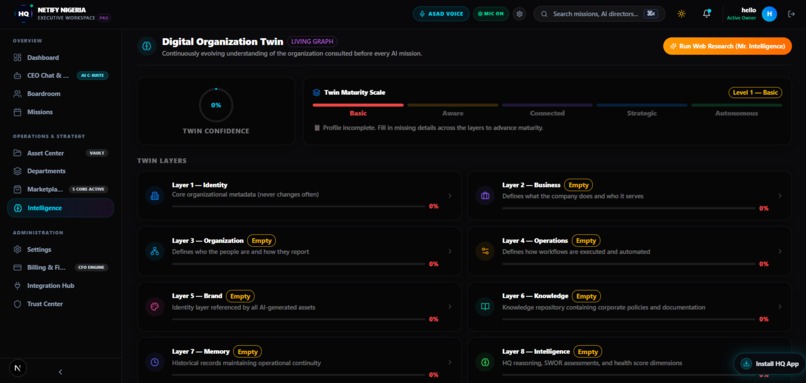Click the PRO workspace badge
The height and width of the screenshot is (383, 806).
click(x=104, y=17)
